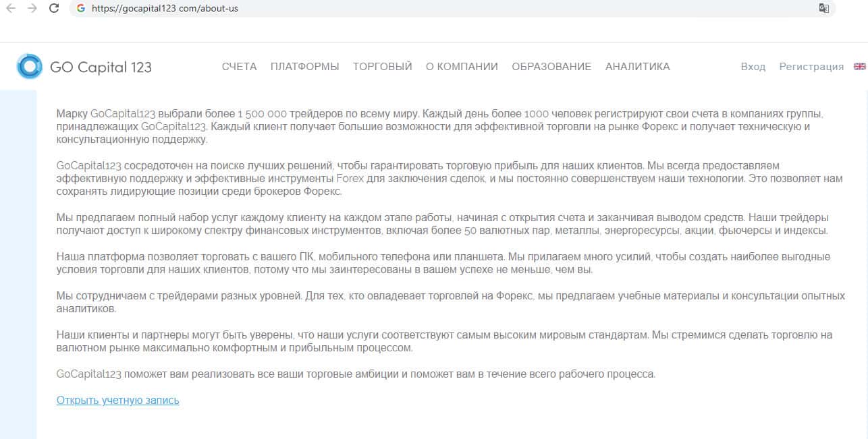Click the Вход login link

pyautogui.click(x=753, y=67)
